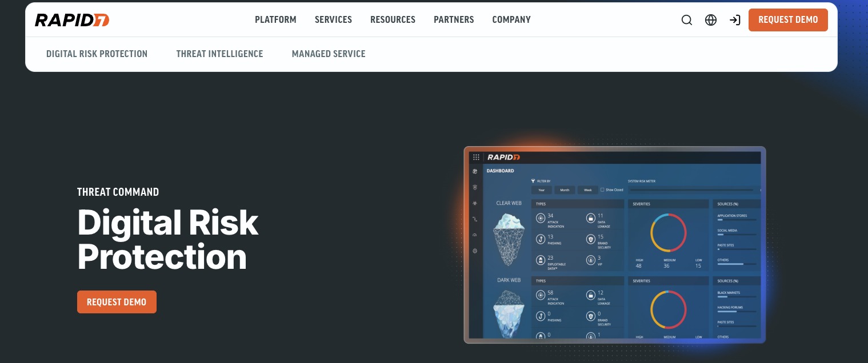Select the Brand Security shield icon
The height and width of the screenshot is (363, 868).
591,239
